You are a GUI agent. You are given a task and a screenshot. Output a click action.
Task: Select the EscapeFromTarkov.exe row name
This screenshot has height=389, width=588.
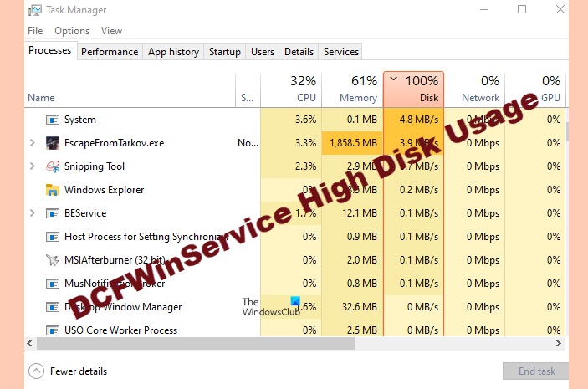115,143
